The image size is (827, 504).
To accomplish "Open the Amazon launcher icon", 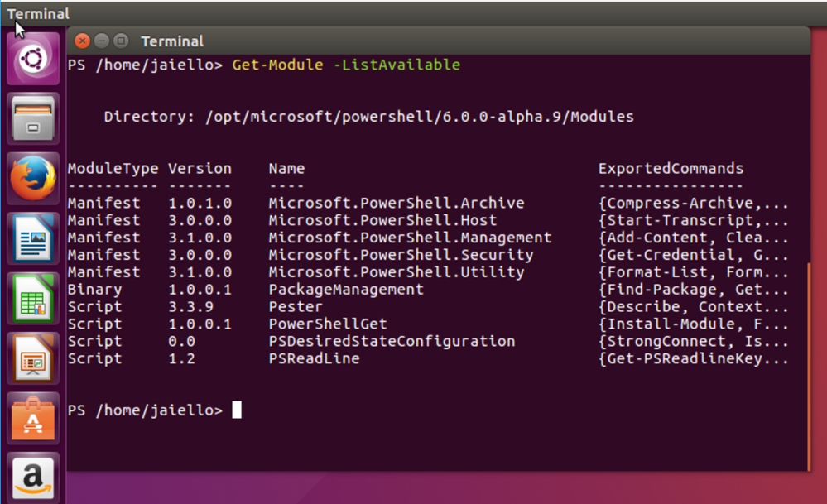I will [33, 478].
